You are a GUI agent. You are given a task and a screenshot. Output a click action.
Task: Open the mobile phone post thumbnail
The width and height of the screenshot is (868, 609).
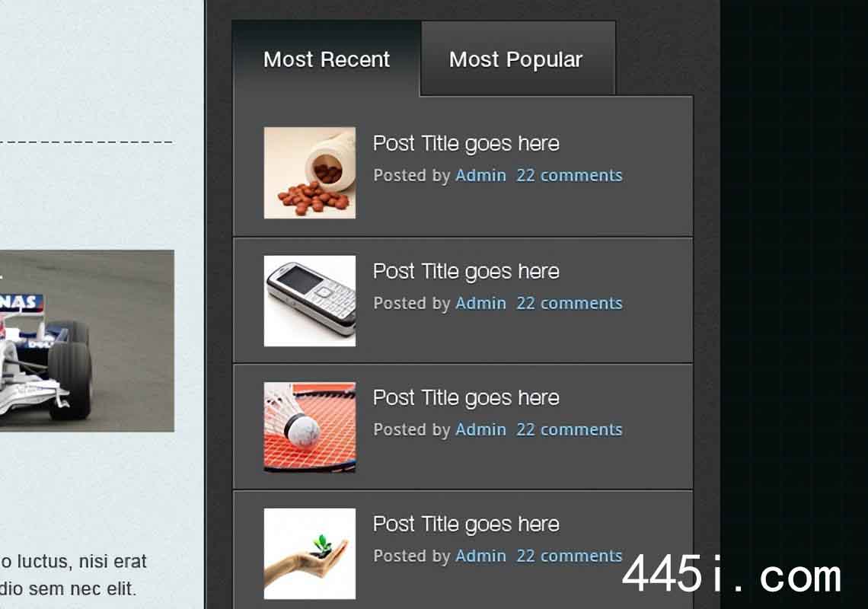(x=310, y=301)
